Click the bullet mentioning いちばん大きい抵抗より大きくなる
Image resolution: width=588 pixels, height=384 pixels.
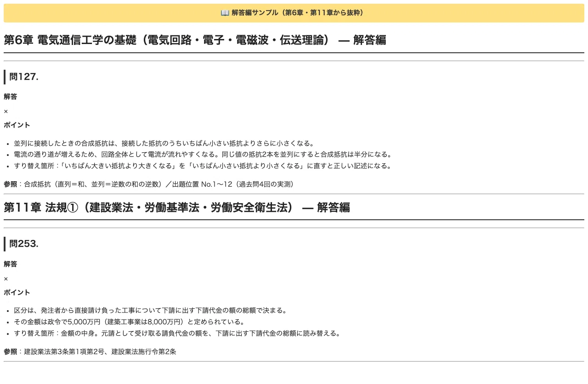click(203, 166)
